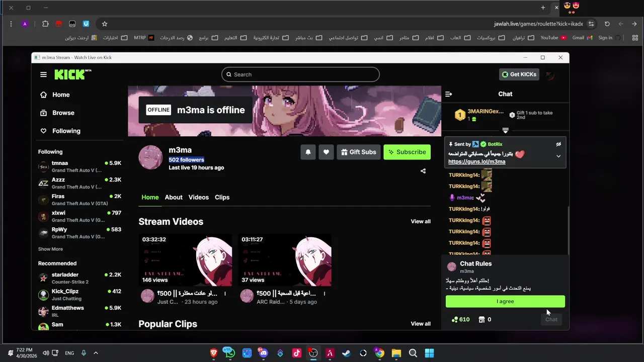Open tmnaa channel in Following list
Viewport: 644px width, 362px height.
(80, 166)
